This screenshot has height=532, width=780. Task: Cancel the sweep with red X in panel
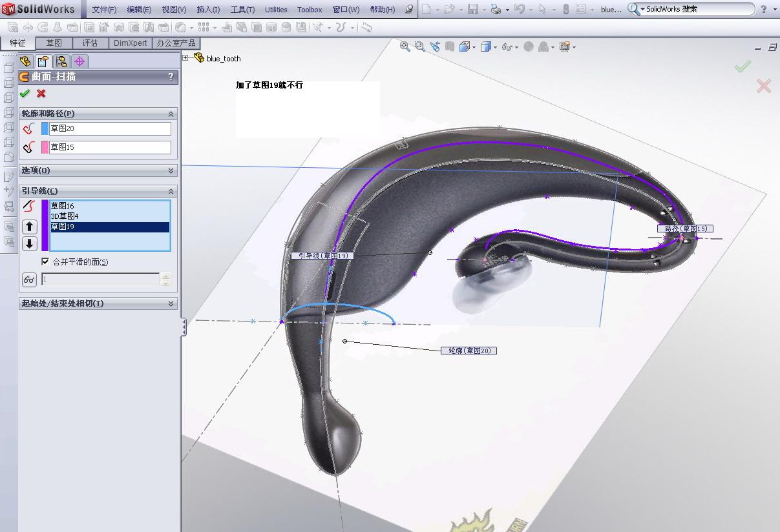coord(41,93)
